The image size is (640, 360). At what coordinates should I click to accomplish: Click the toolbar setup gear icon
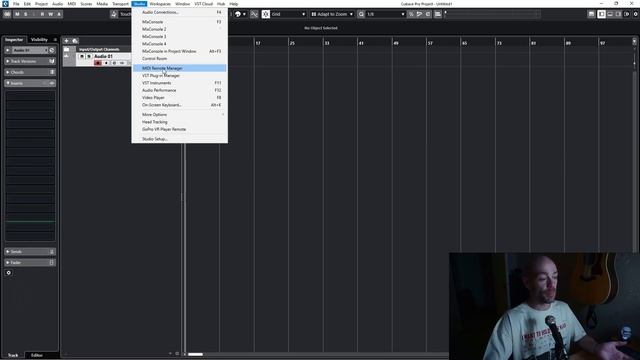point(636,14)
